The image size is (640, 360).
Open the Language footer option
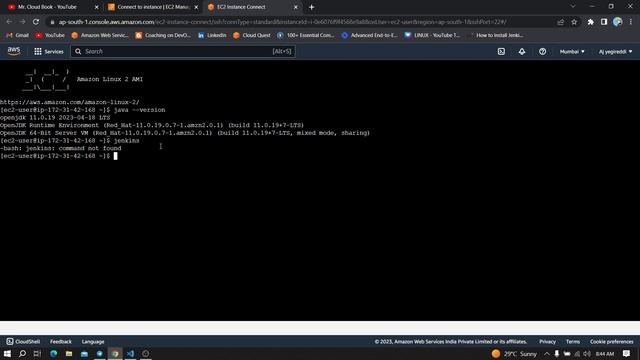point(93,342)
